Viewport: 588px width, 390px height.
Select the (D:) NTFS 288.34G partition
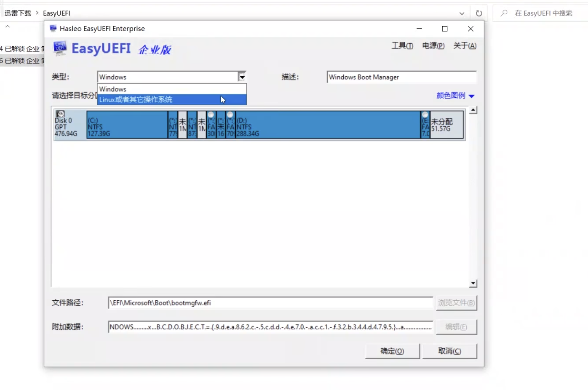click(328, 125)
